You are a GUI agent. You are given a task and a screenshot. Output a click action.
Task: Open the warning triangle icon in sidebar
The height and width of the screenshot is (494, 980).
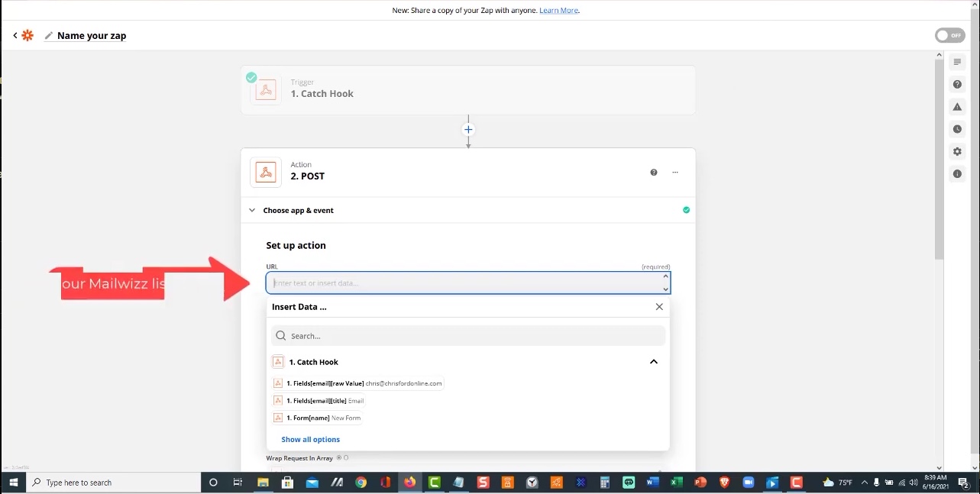[x=957, y=107]
